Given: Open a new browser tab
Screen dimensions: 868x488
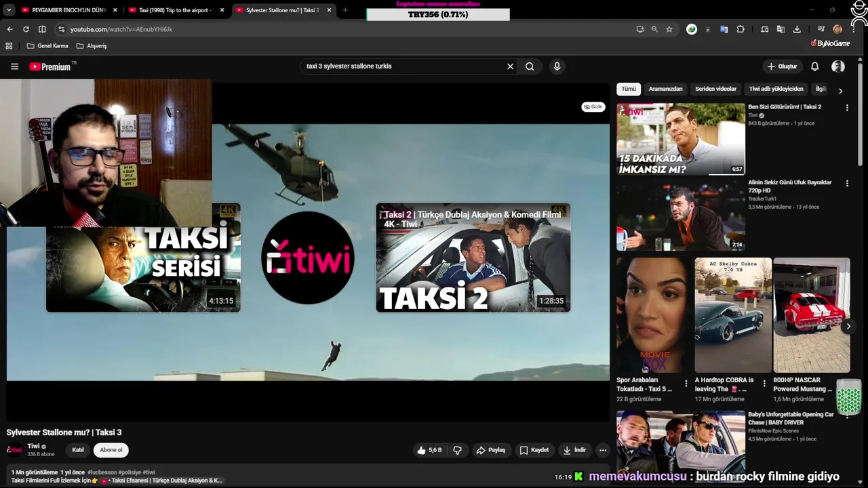Looking at the screenshot, I should (345, 10).
